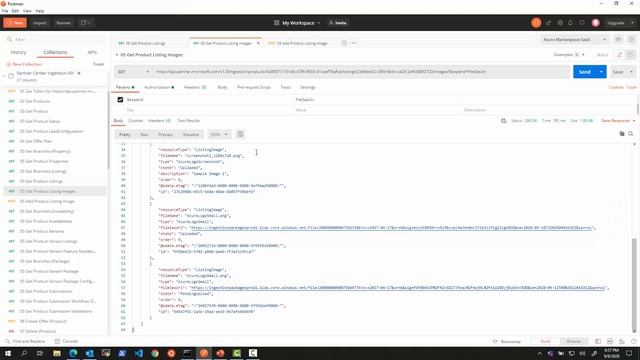Click the Import button
The height and width of the screenshot is (360, 640).
(x=40, y=23)
